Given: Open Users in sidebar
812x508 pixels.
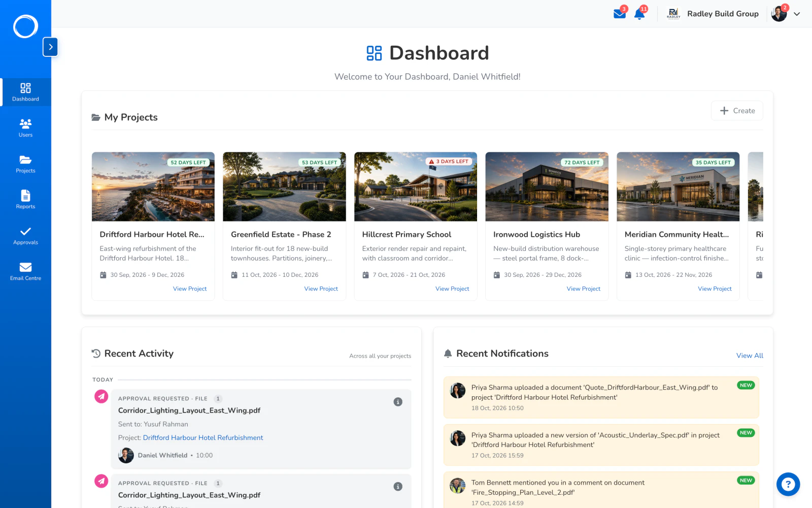Looking at the screenshot, I should (x=25, y=128).
